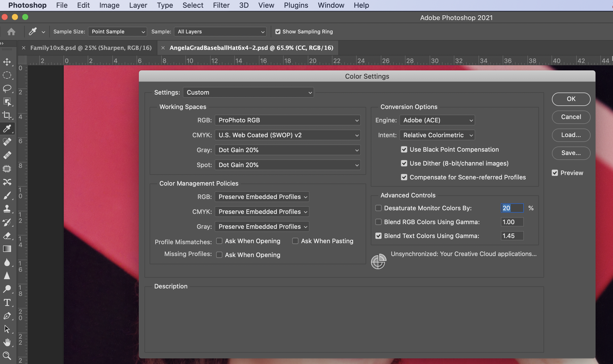Select the Gradient tool
Image resolution: width=613 pixels, height=364 pixels.
(x=7, y=249)
